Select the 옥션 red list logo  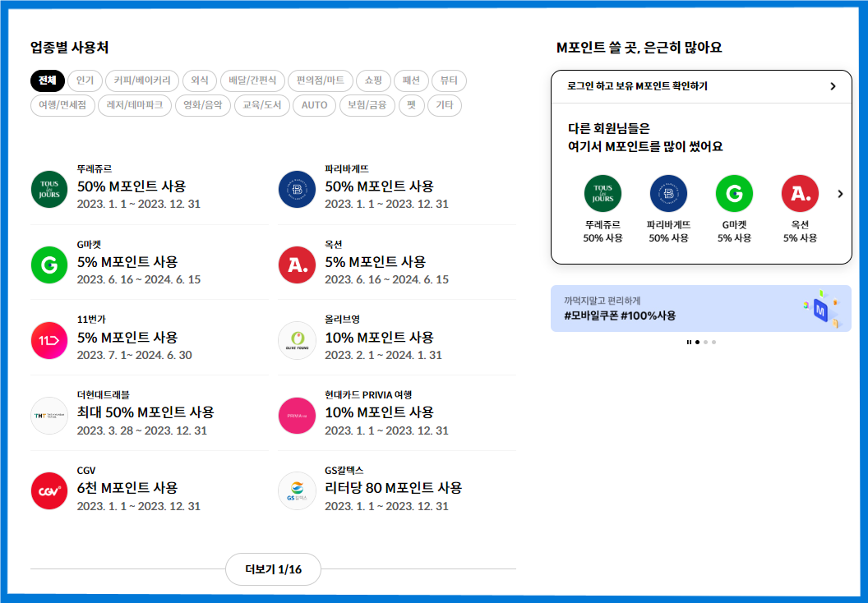coord(297,265)
